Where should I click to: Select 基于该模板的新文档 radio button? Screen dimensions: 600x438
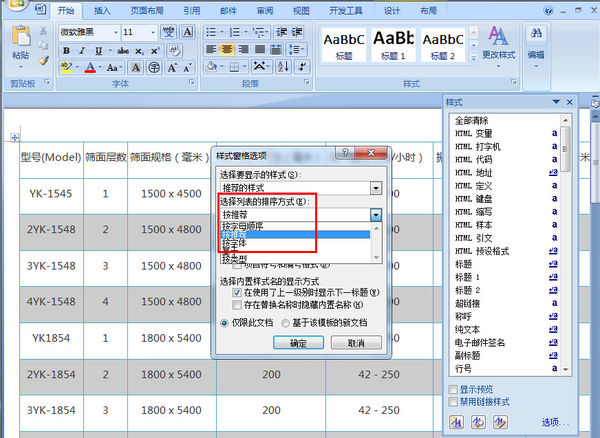point(285,323)
